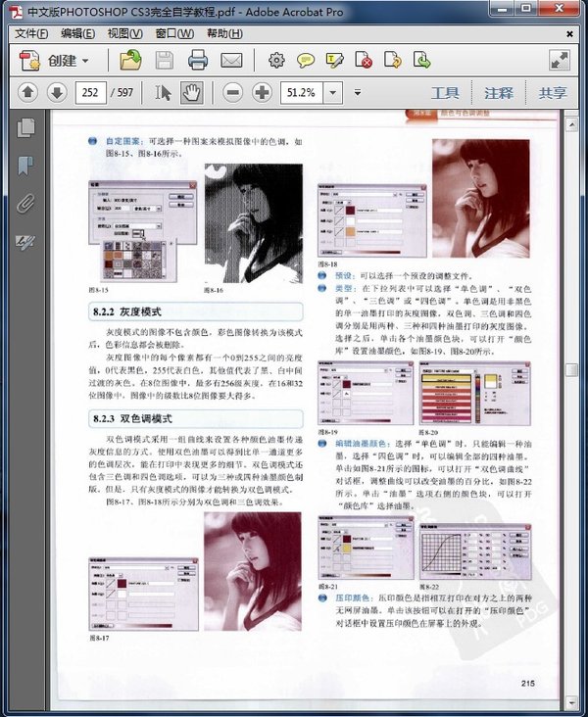
Task: Click the delete page icon with red X
Action: pyautogui.click(x=364, y=60)
